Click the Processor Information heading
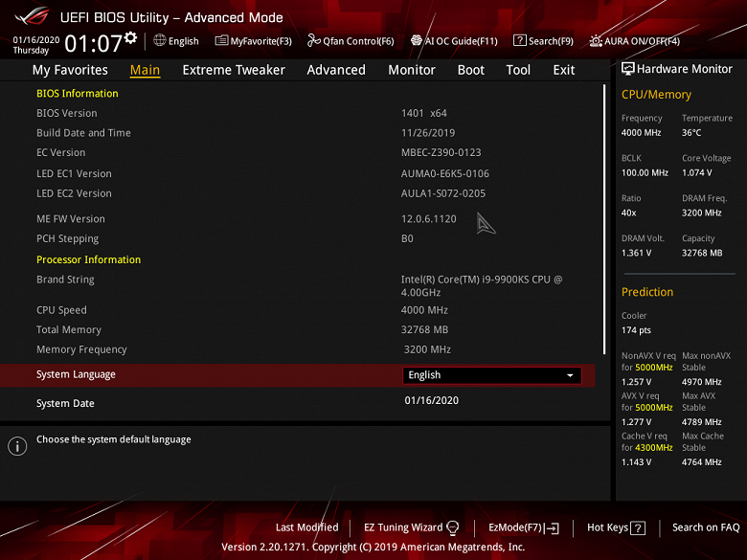This screenshot has width=747, height=560. point(89,259)
